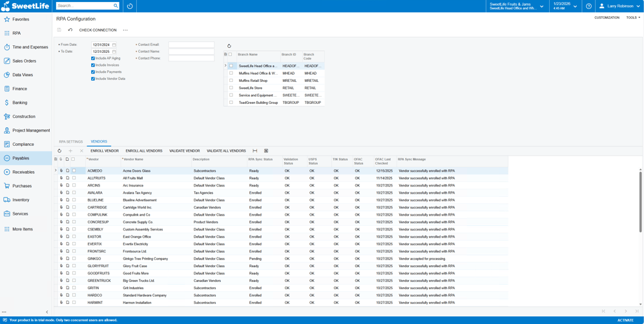Viewport: 644px width, 324px height.
Task: Toggle the Include AP Aging checkbox
Action: click(x=93, y=58)
